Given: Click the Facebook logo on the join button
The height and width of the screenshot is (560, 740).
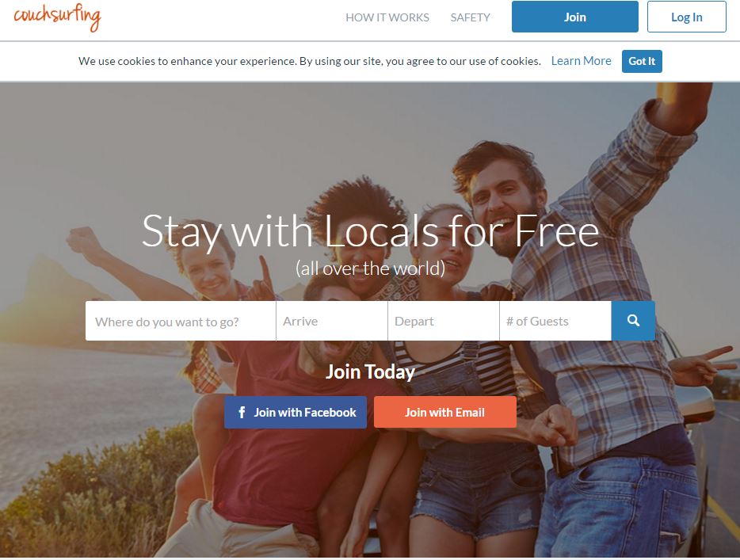Looking at the screenshot, I should (x=242, y=413).
